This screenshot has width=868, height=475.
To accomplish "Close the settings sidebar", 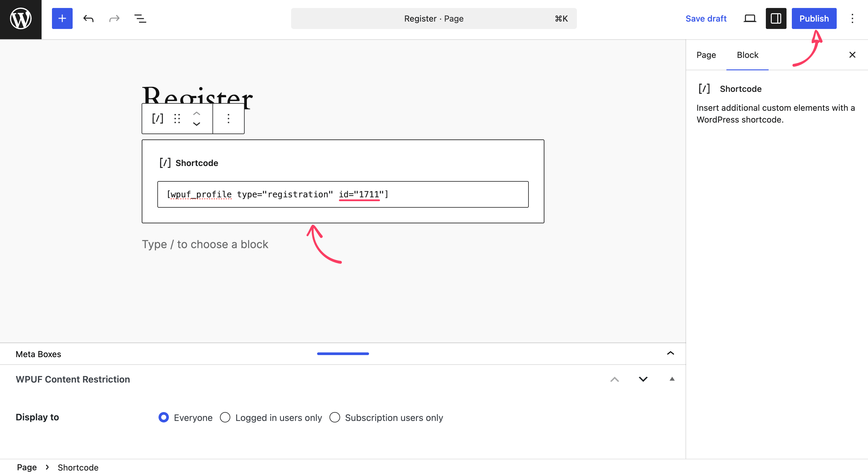I will click(x=852, y=55).
